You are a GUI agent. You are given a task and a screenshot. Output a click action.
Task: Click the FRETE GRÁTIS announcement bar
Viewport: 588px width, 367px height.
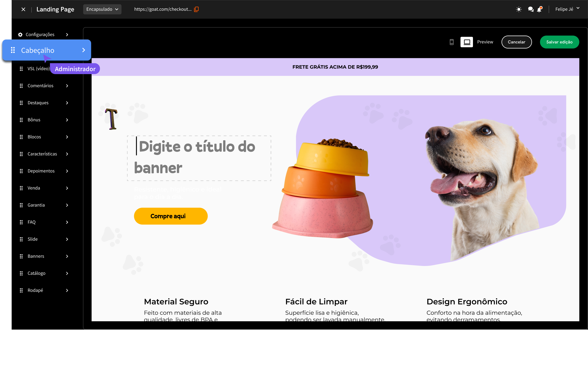(x=335, y=67)
